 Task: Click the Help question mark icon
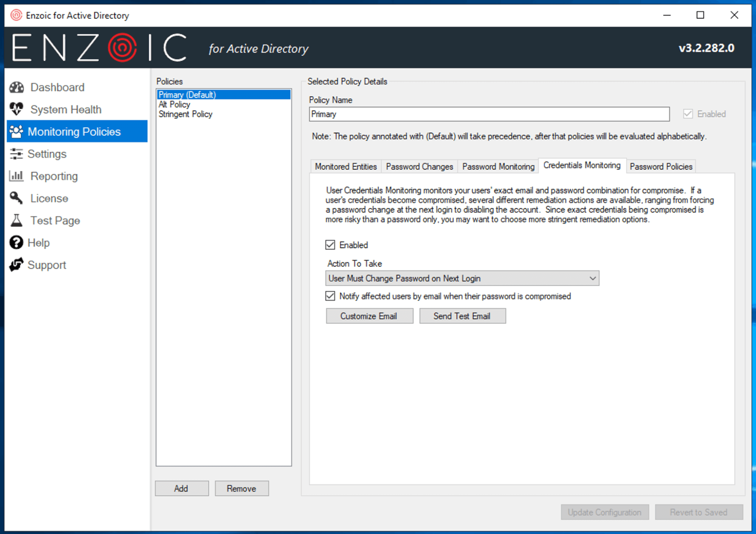tap(16, 242)
